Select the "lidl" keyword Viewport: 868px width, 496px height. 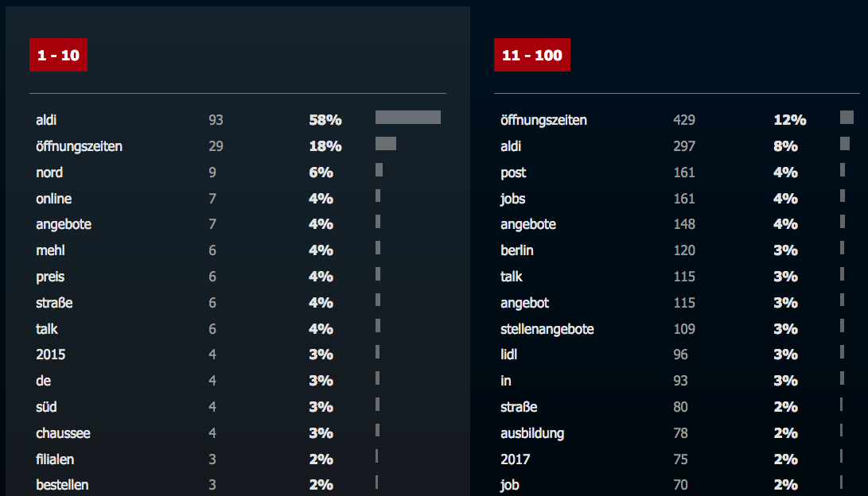508,355
